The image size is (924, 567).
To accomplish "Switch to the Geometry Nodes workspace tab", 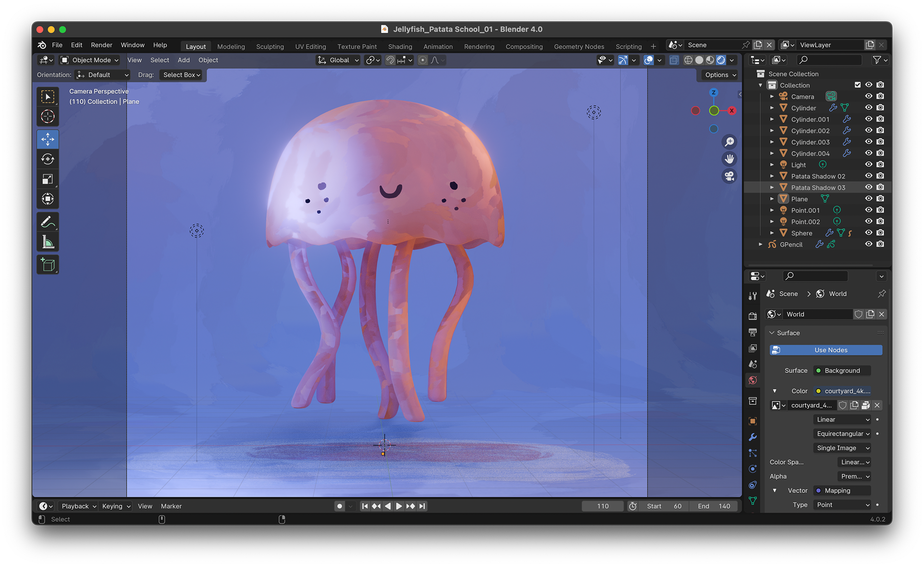I will [579, 47].
